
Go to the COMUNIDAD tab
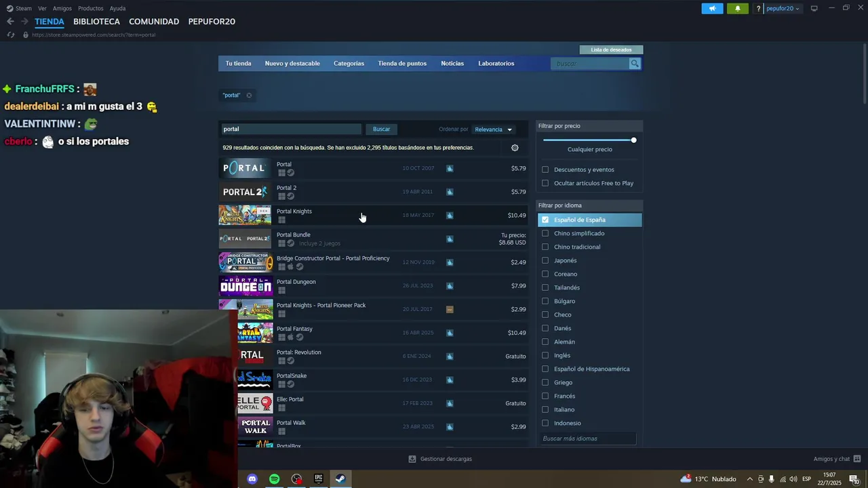pyautogui.click(x=154, y=22)
